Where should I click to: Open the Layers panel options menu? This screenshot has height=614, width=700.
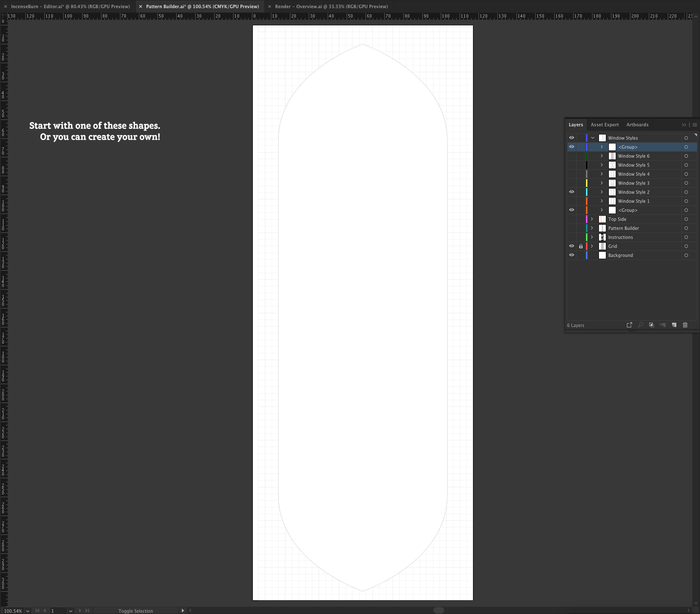click(694, 125)
